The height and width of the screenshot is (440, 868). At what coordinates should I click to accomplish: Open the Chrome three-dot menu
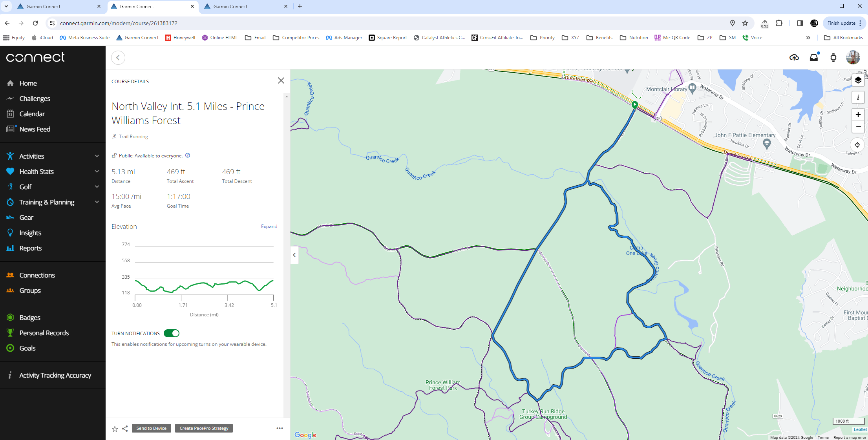[x=860, y=23]
